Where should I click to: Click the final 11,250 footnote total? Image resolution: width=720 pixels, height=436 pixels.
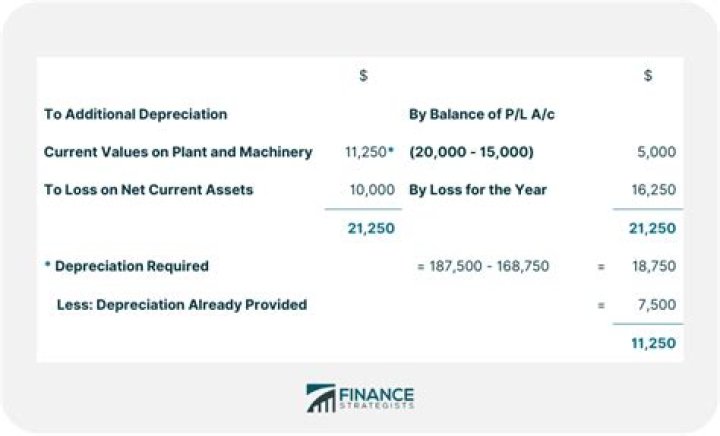click(x=653, y=343)
